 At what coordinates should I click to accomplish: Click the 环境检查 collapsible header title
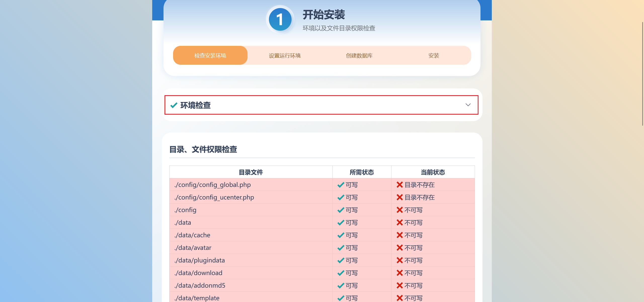click(195, 105)
